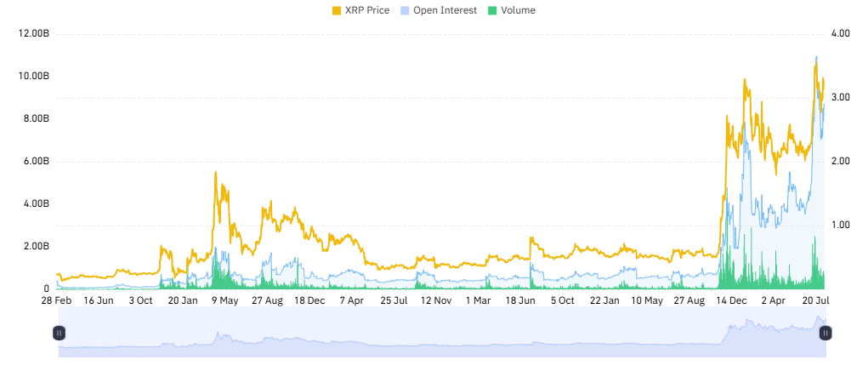The image size is (868, 383).
Task: Click the 4.00 right price axis value
Action: (x=840, y=34)
